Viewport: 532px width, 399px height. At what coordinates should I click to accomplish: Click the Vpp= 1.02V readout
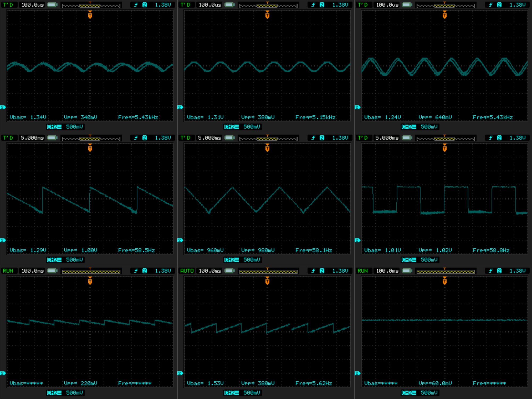pyautogui.click(x=435, y=250)
